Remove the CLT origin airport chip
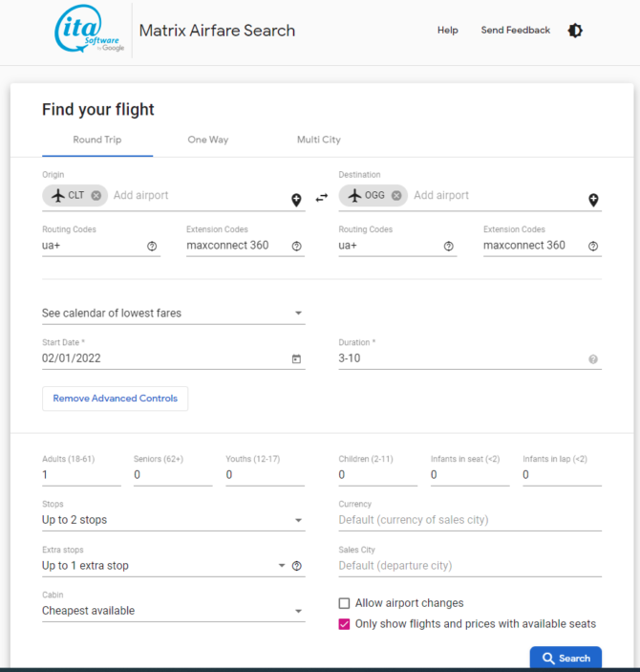 tap(96, 195)
